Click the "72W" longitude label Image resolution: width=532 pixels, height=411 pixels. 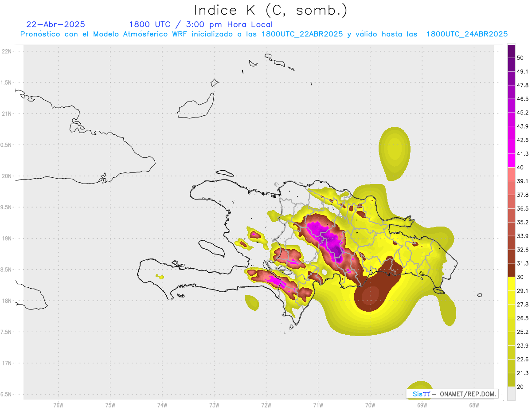[x=266, y=405]
